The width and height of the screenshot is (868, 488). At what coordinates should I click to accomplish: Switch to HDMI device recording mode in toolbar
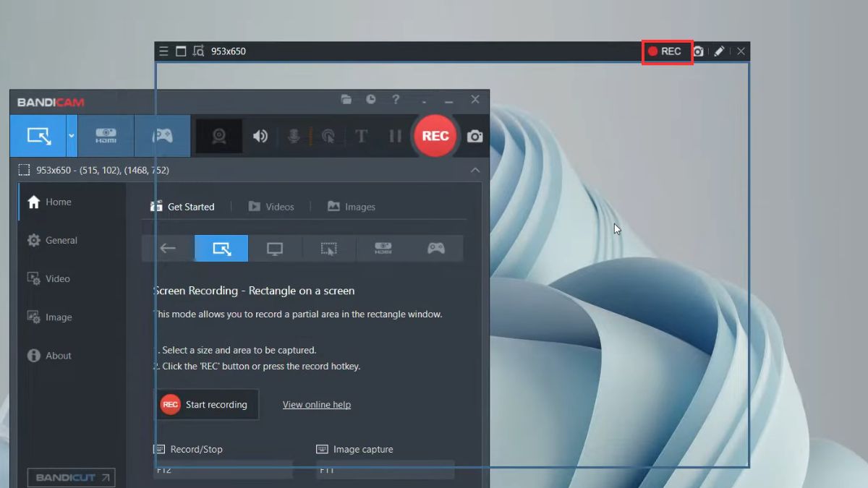click(x=106, y=136)
